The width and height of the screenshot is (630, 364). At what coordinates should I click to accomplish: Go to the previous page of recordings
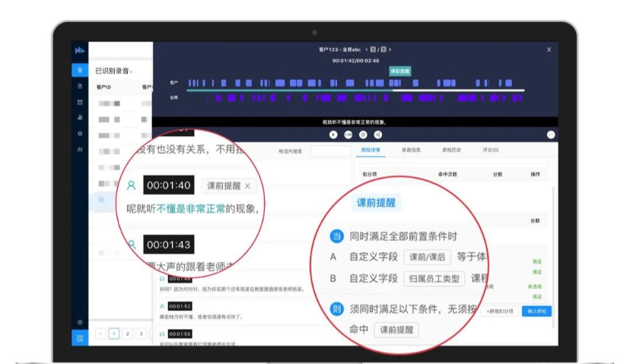(x=100, y=334)
